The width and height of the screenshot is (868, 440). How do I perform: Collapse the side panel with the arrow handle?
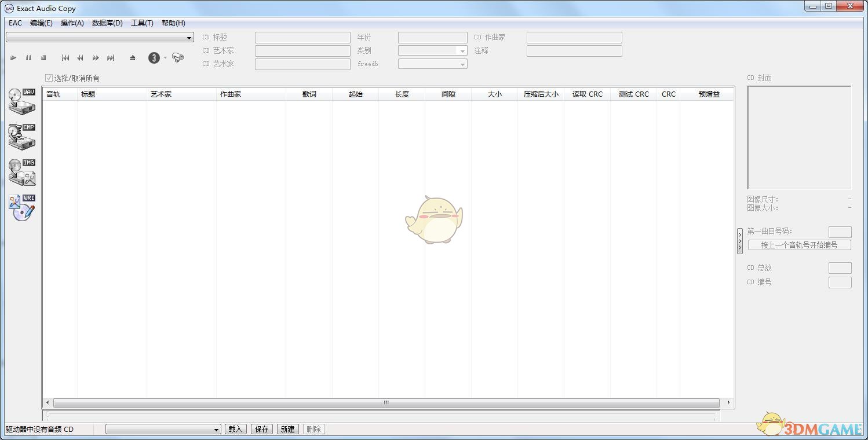pyautogui.click(x=740, y=241)
